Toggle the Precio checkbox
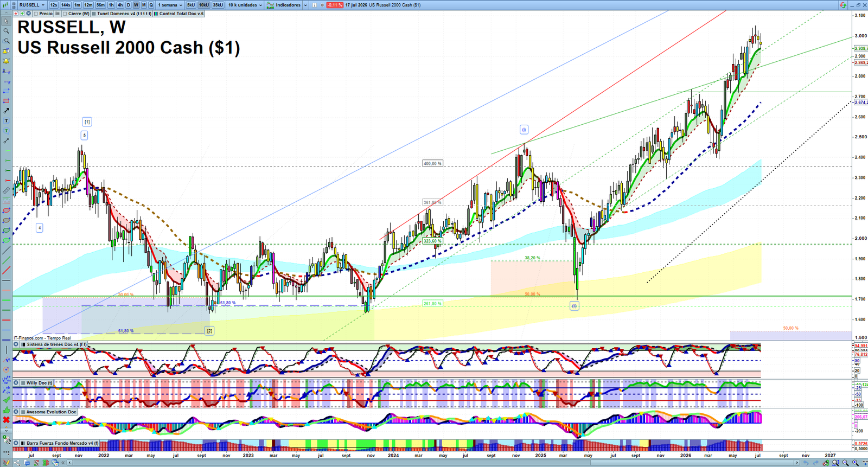Screen dimensions: 868x467 (36, 14)
